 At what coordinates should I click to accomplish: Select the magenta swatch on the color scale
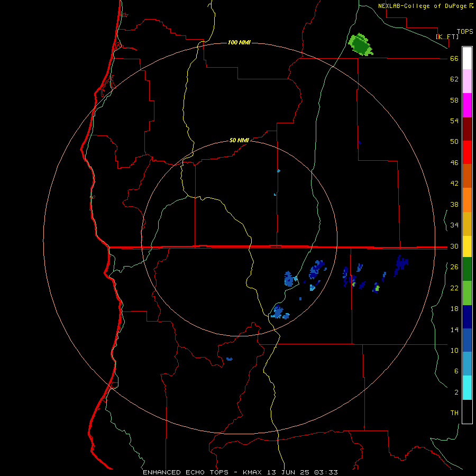click(467, 105)
